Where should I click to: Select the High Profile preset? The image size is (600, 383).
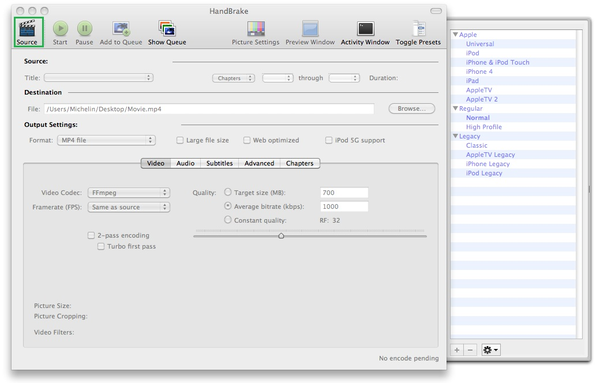(484, 127)
